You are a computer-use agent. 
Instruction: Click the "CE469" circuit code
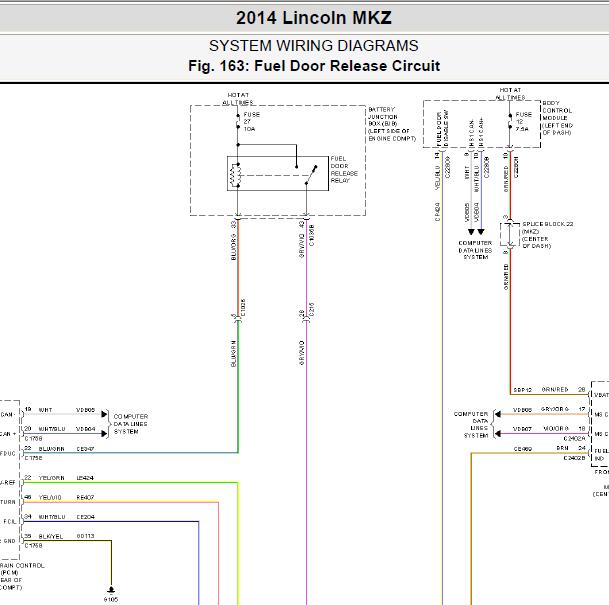[x=523, y=449]
